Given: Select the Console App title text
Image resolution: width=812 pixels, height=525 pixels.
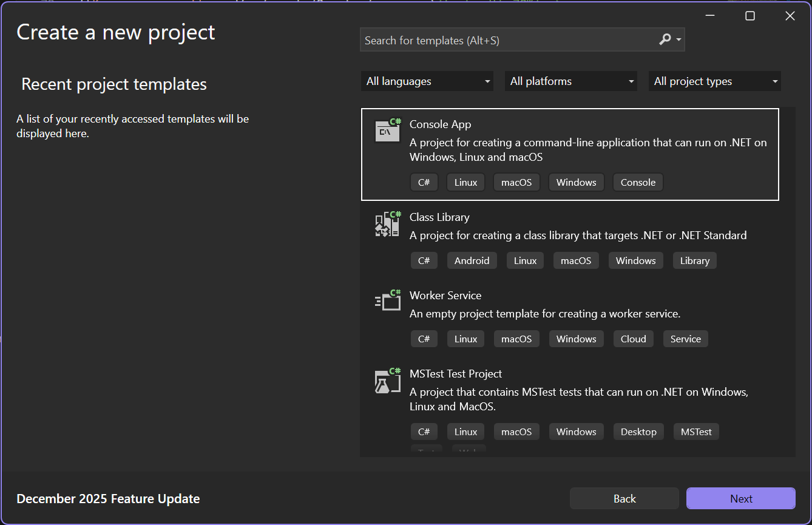Looking at the screenshot, I should point(441,124).
